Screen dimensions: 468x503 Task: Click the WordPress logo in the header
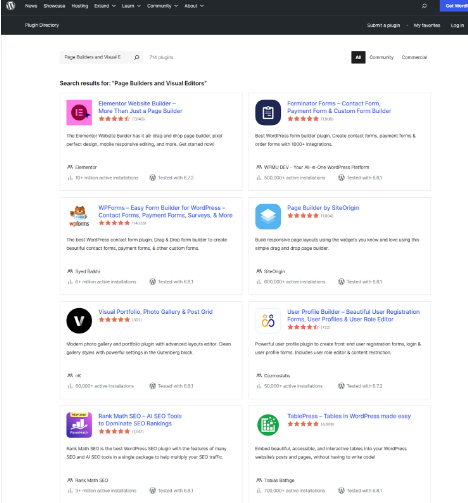coord(11,6)
